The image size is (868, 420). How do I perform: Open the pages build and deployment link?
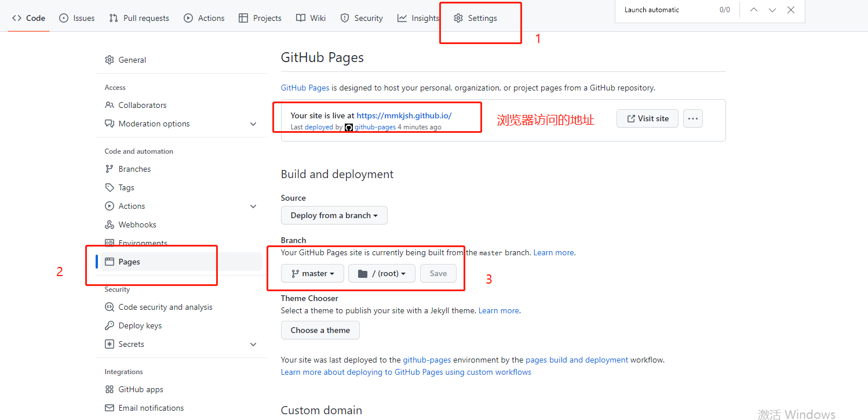(x=577, y=360)
